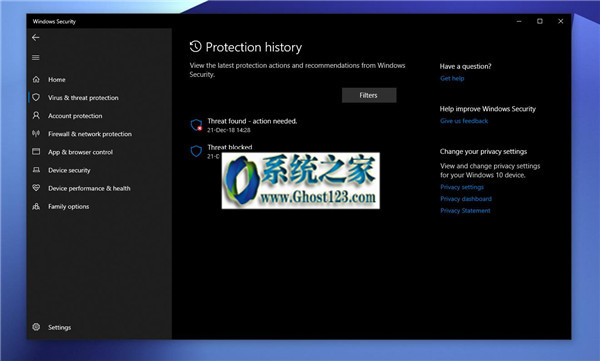Click the Device performance heart icon
This screenshot has height=361, width=600.
pos(36,188)
